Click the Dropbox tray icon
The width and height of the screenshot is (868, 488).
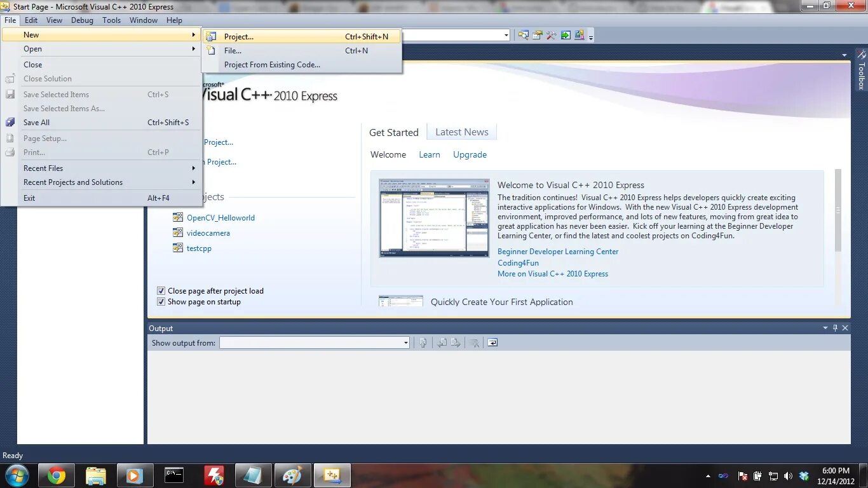(804, 476)
